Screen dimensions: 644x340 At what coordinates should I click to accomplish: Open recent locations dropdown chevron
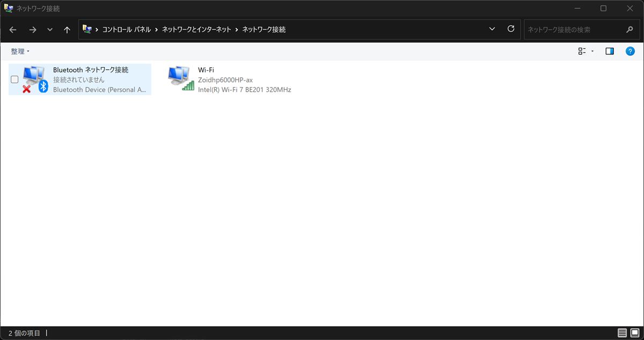click(x=50, y=30)
